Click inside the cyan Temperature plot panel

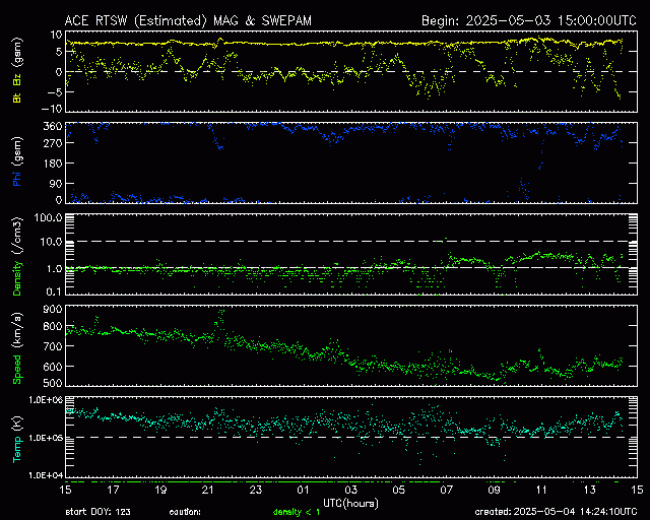351,437
